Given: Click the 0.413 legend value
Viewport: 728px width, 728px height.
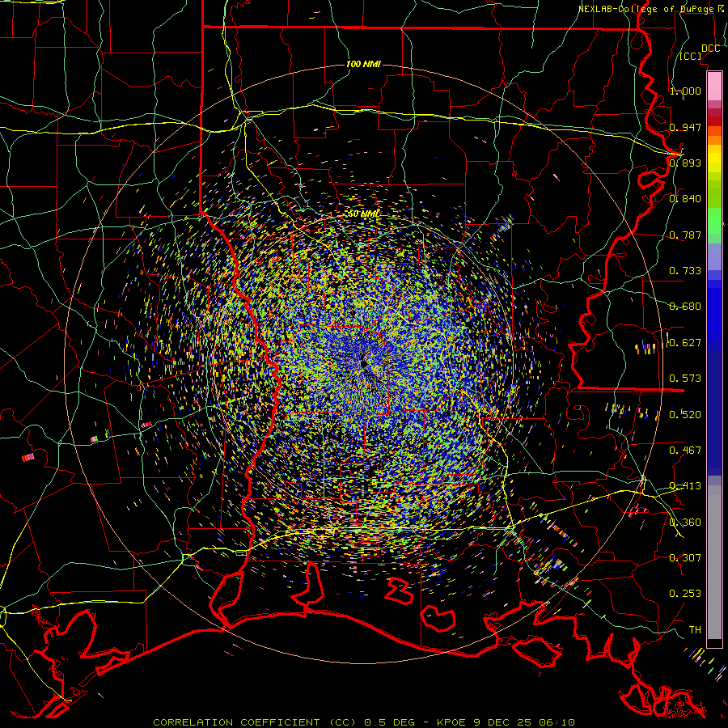Looking at the screenshot, I should (x=685, y=486).
